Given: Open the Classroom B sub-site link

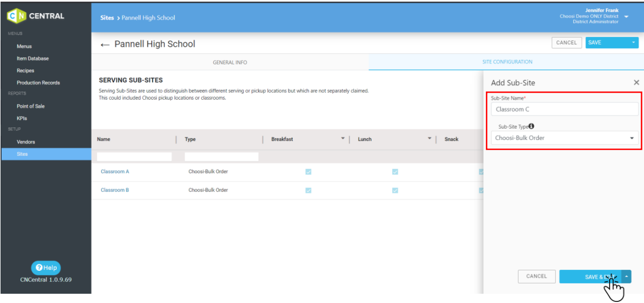Looking at the screenshot, I should tap(115, 190).
